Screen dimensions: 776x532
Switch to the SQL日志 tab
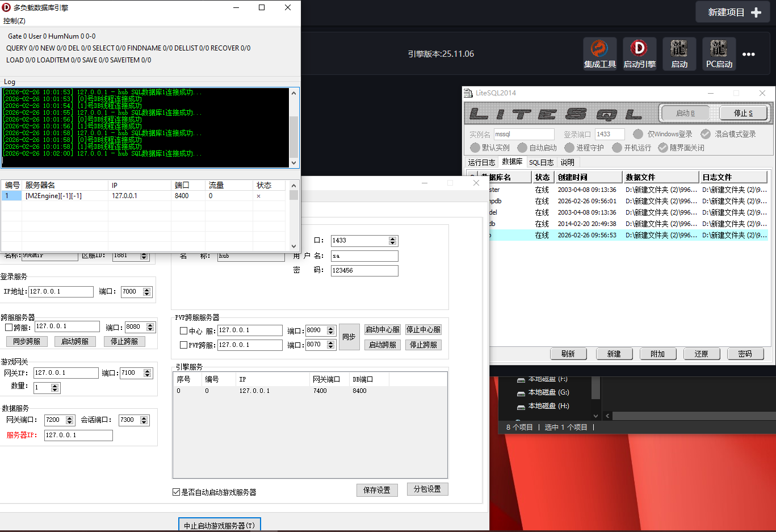point(541,162)
